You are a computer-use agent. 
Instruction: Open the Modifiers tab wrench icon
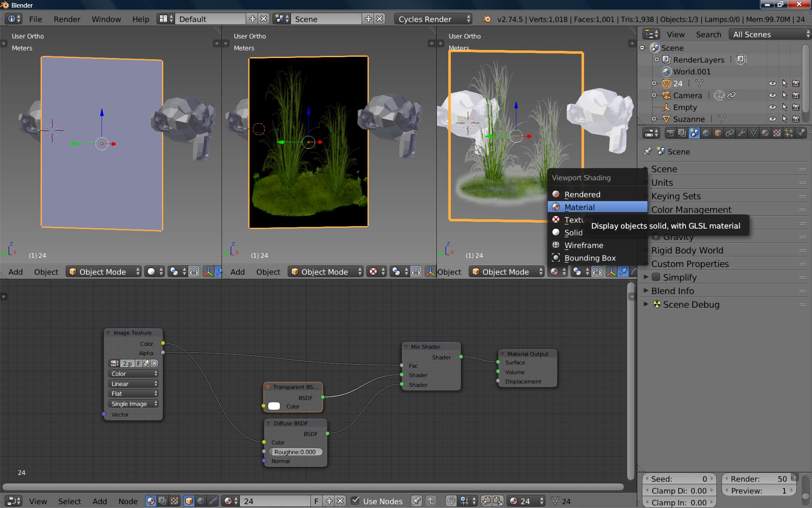pos(741,133)
